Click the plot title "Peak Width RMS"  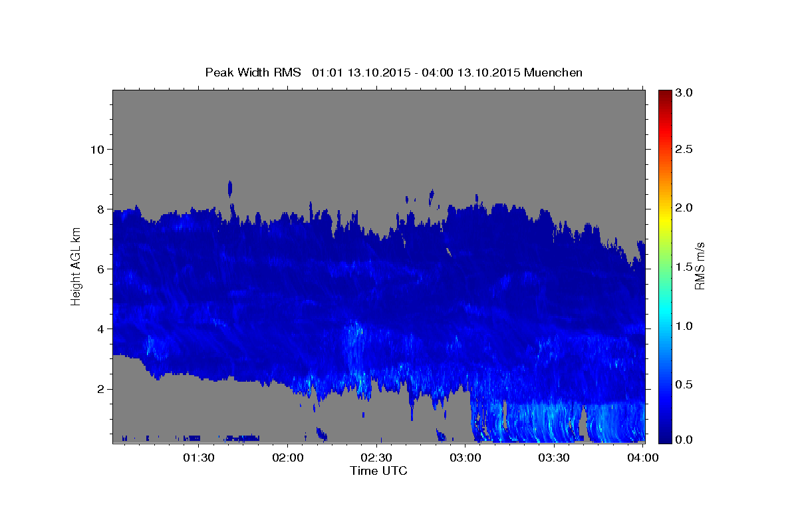click(253, 72)
